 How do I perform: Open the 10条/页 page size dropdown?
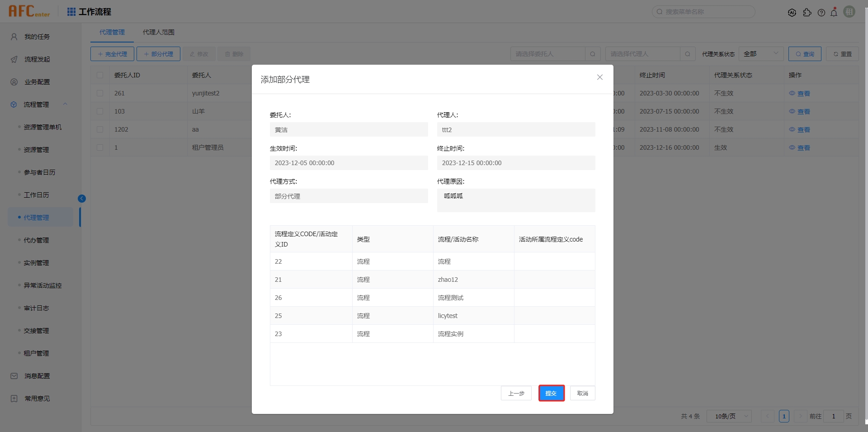click(728, 416)
